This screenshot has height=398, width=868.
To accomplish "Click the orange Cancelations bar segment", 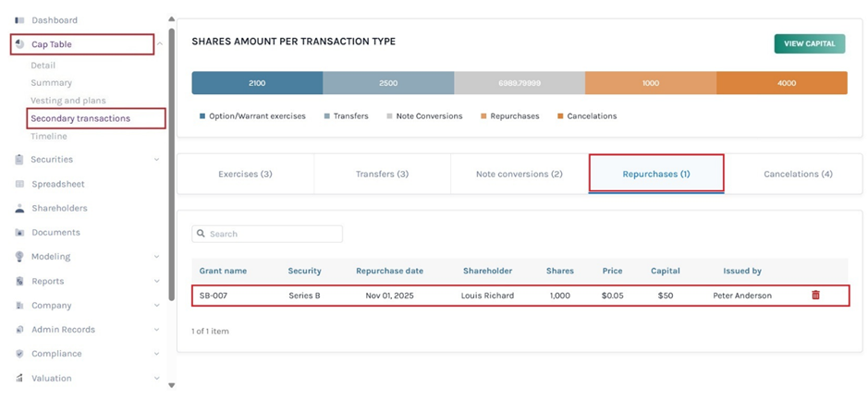I will 786,83.
